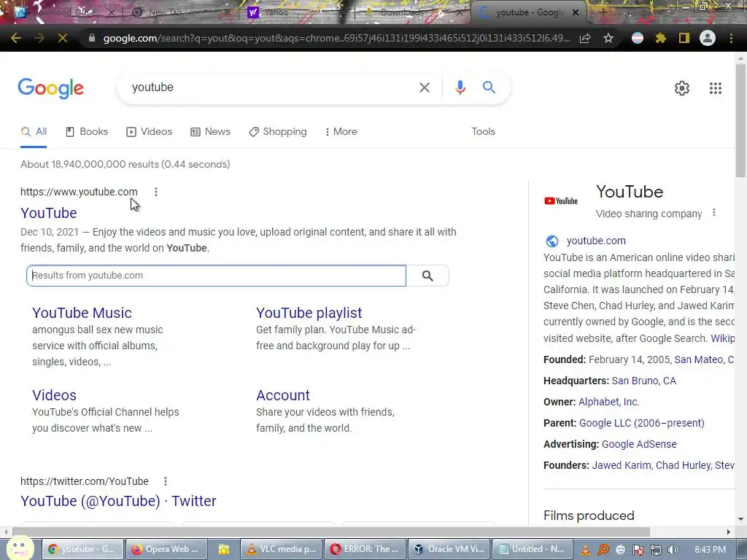Click the vertical page scrollbar thumb

point(740,120)
